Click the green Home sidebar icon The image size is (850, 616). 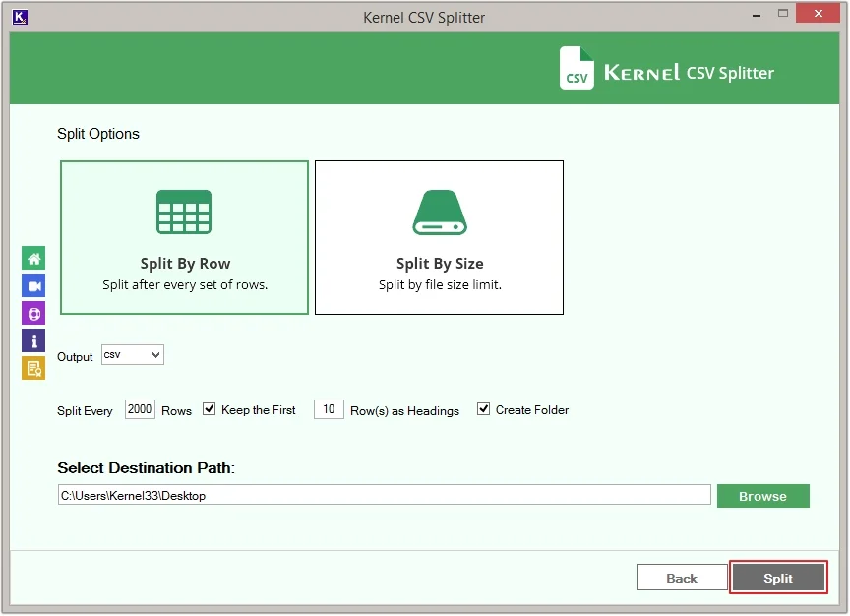(33, 259)
